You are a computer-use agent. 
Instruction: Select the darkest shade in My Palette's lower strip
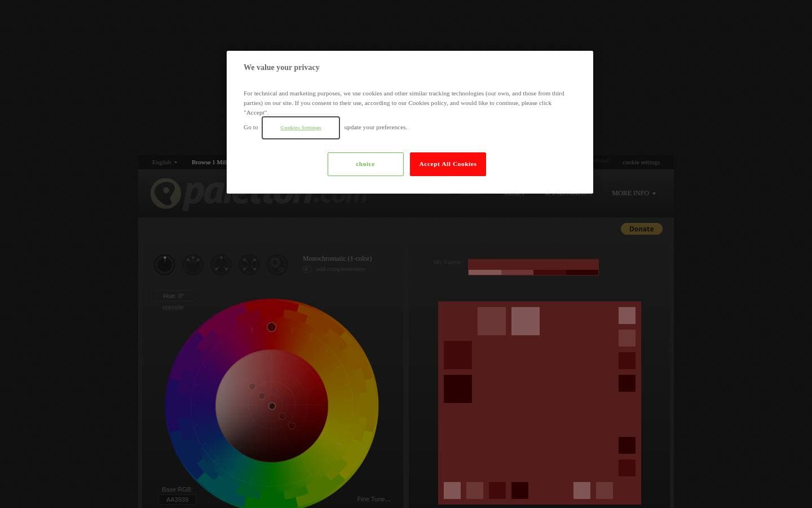582,273
